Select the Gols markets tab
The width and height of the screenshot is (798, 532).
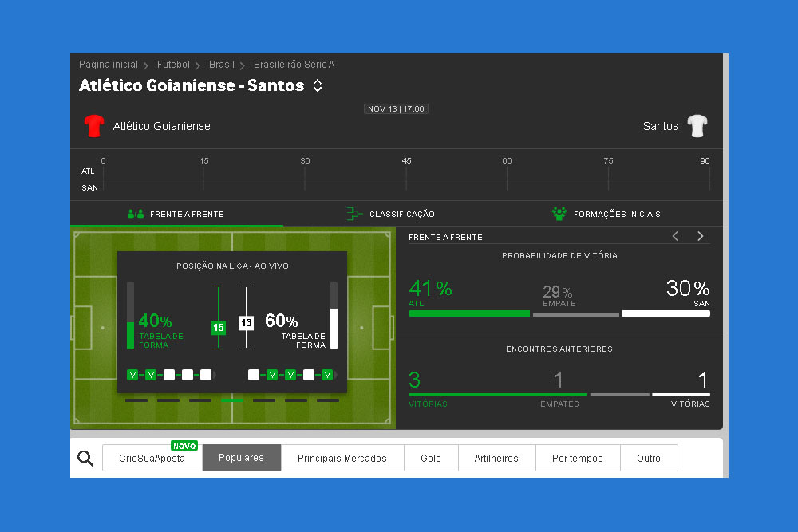point(431,458)
